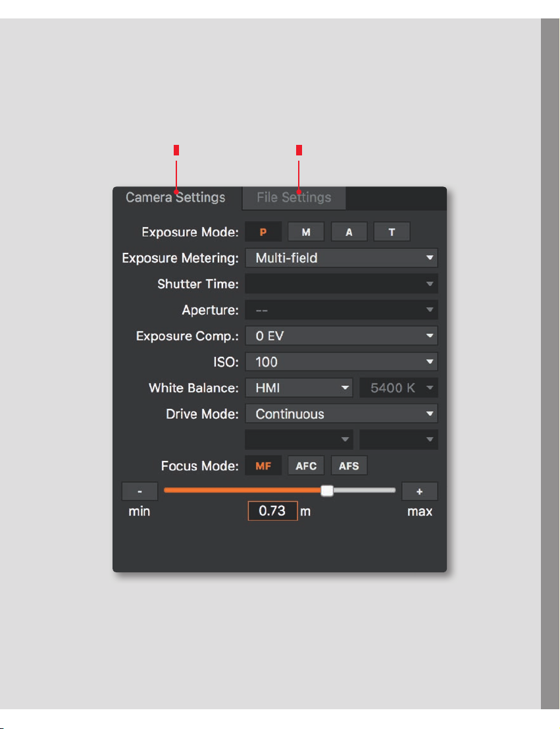Click the "Aperture:" label
560x729 pixels.
[210, 310]
